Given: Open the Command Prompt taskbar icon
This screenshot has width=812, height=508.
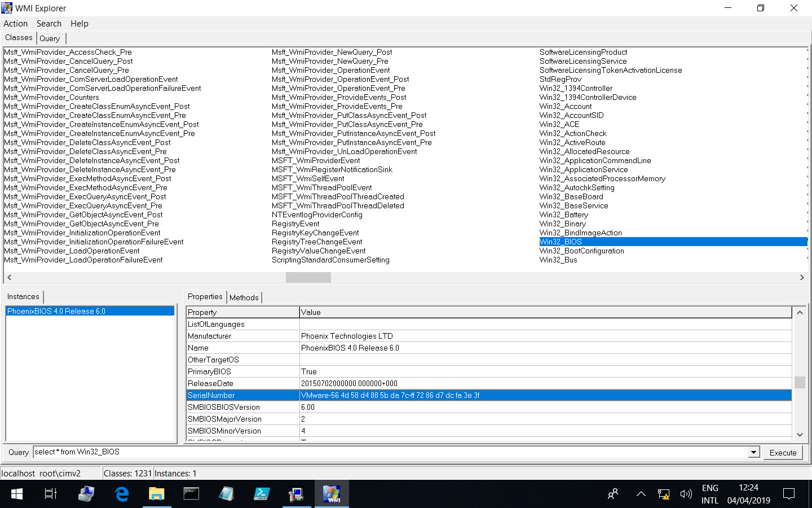Looking at the screenshot, I should (x=192, y=494).
